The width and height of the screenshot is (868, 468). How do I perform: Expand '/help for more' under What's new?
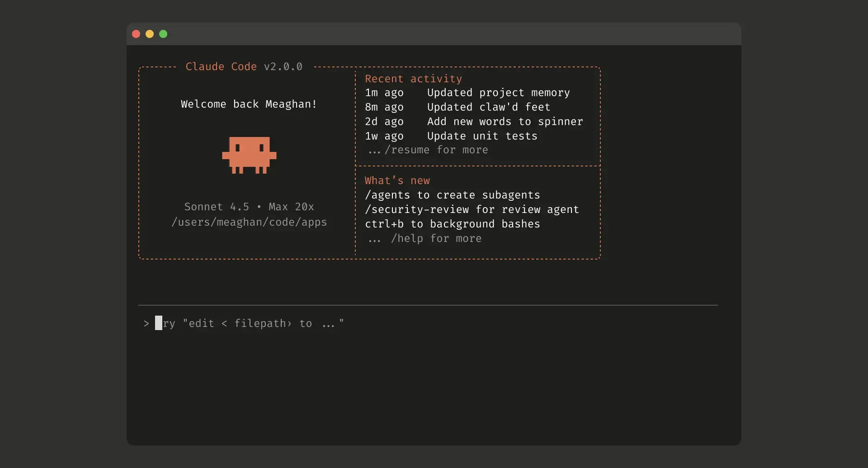pyautogui.click(x=424, y=239)
